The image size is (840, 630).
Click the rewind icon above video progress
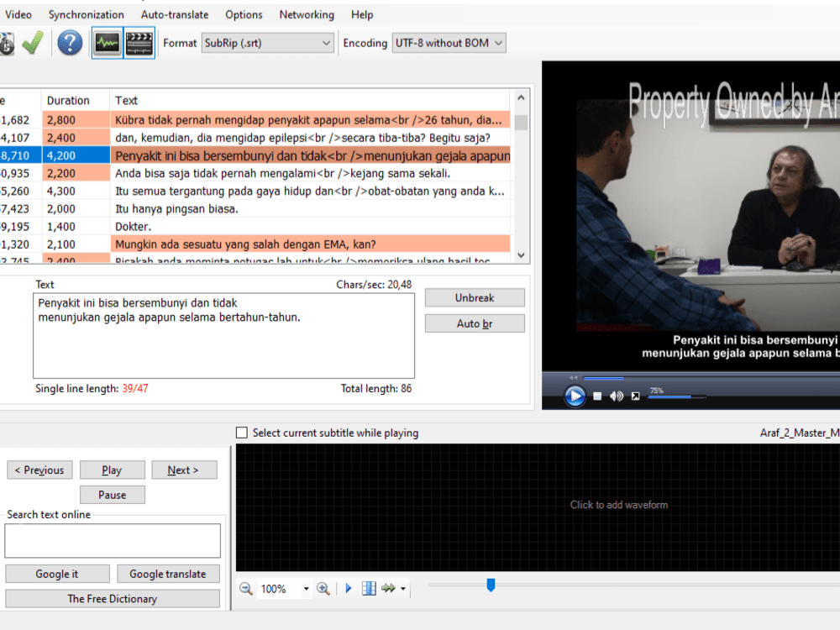(573, 378)
